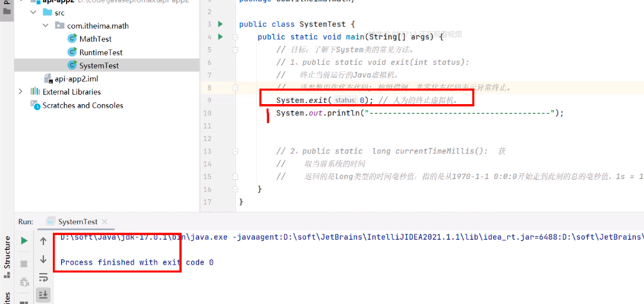Click the 'status:' inlay hint in System.exit
The width and height of the screenshot is (644, 304).
coord(345,100)
